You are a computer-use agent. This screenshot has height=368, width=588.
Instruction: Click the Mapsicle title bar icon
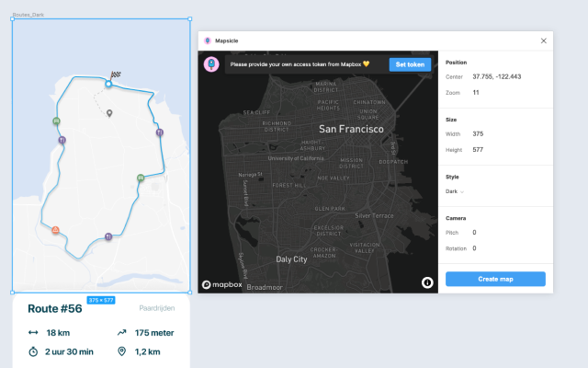(208, 40)
